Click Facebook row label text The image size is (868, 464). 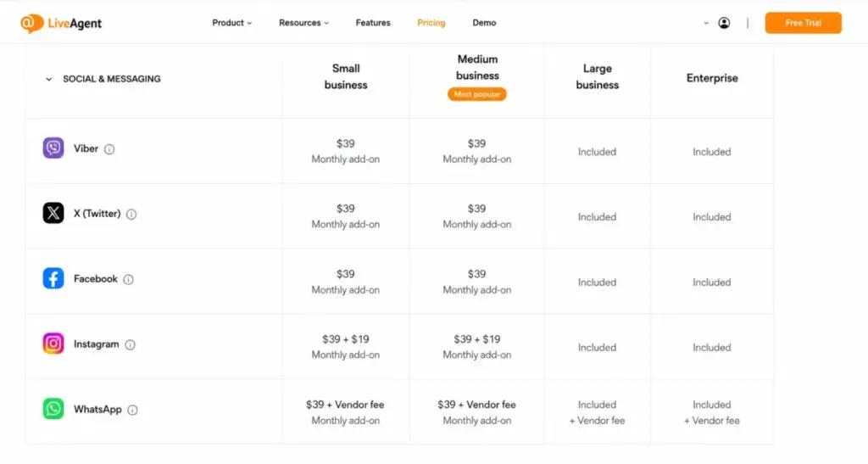96,278
